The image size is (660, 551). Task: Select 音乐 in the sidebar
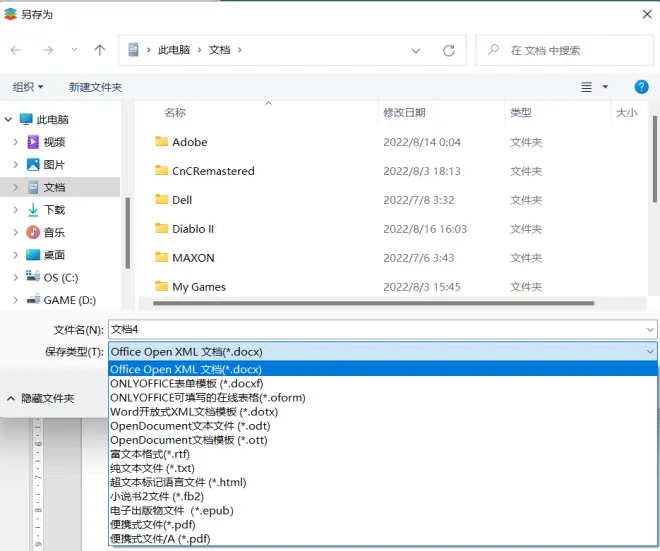point(54,232)
